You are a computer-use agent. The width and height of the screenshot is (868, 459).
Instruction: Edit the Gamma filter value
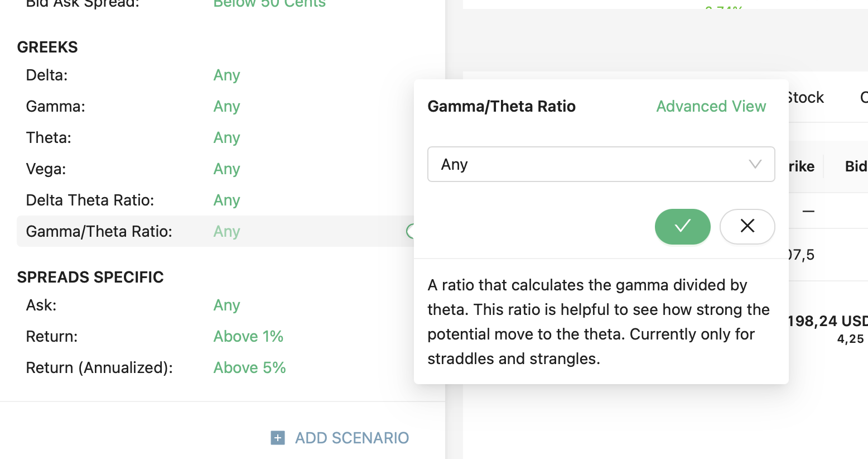[226, 106]
